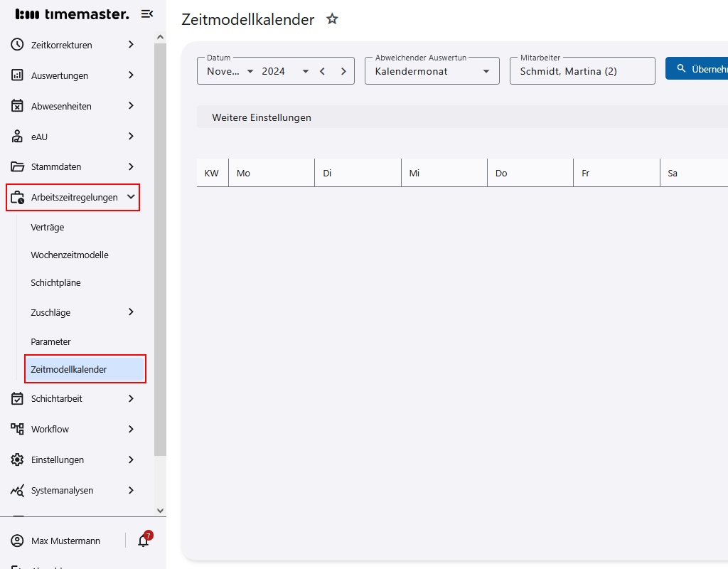Toggle favorite star next to Zeitmodellkalender
The height and width of the screenshot is (569, 728).
coord(332,20)
